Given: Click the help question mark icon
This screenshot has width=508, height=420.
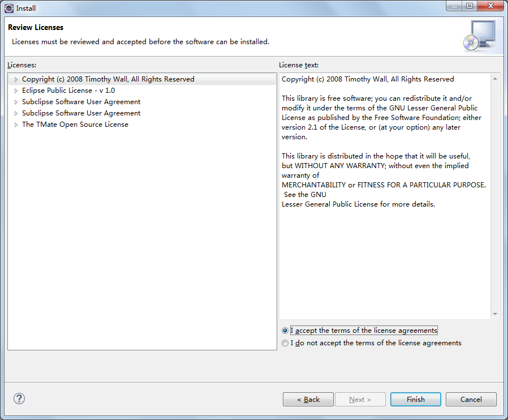Looking at the screenshot, I should pyautogui.click(x=19, y=398).
